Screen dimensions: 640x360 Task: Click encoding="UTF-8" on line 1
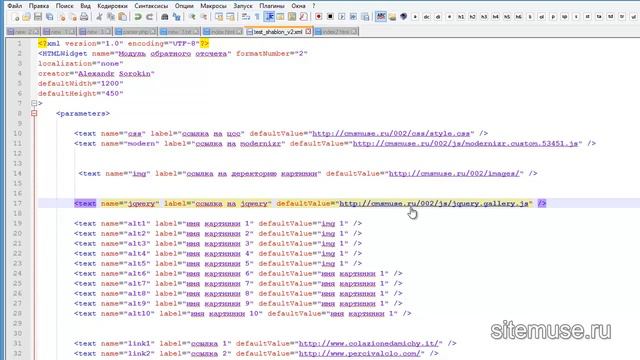click(x=164, y=43)
